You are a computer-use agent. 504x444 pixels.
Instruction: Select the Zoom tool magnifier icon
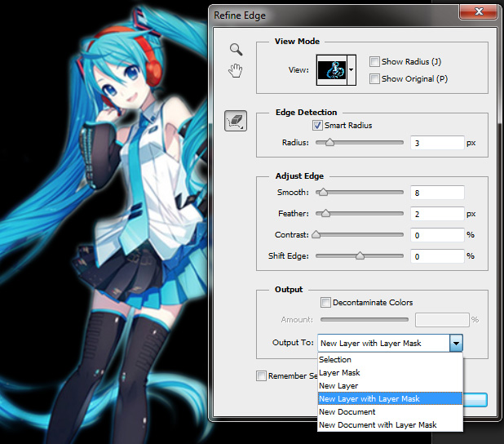click(x=236, y=49)
